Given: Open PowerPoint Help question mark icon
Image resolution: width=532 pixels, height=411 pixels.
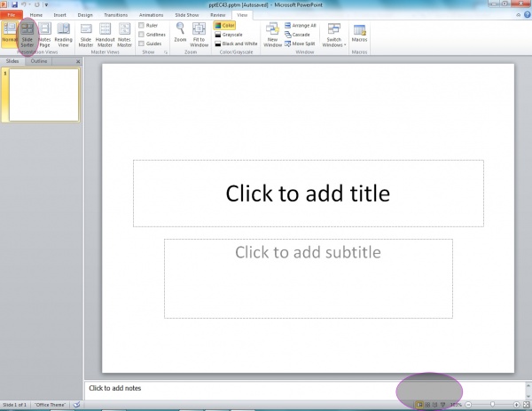Looking at the screenshot, I should (528, 14).
